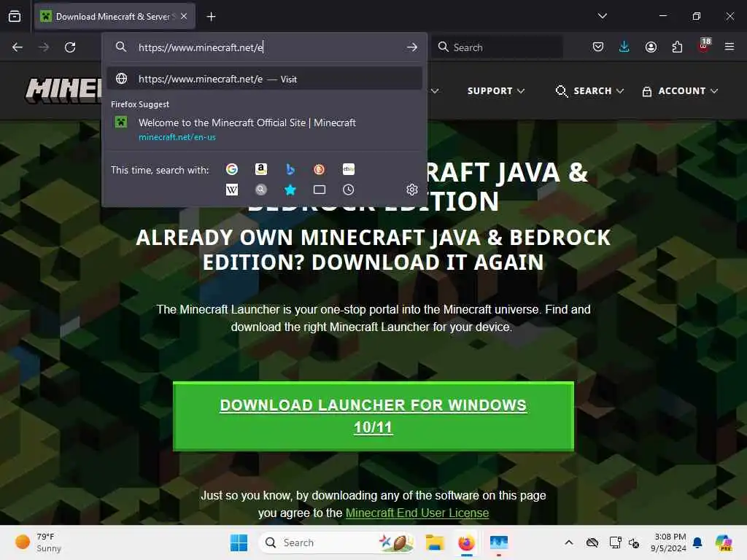
Task: Click the taskbar app icon right of Firefox
Action: click(x=499, y=542)
